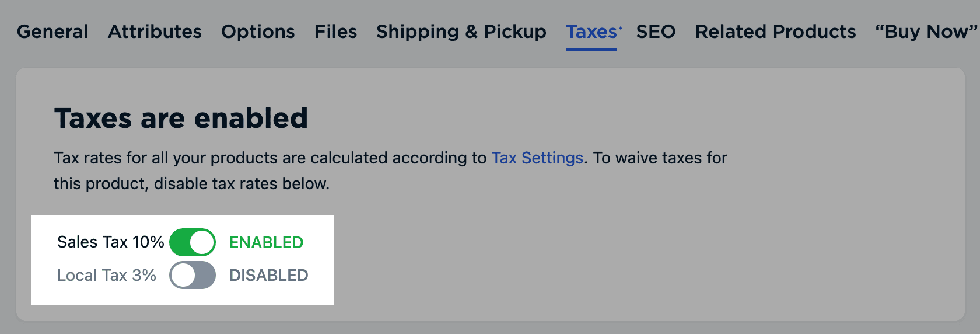Disable the Sales Tax 10% toggle
Screen dimensions: 980x334
point(192,242)
